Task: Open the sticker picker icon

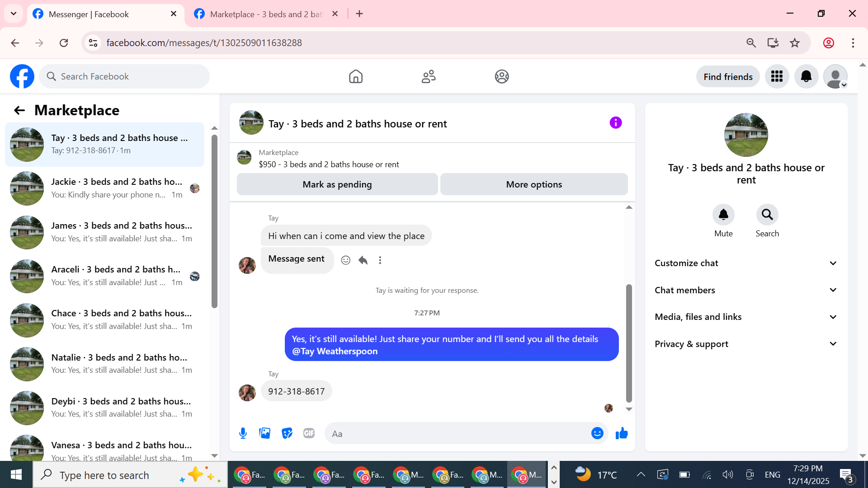Action: click(x=287, y=433)
